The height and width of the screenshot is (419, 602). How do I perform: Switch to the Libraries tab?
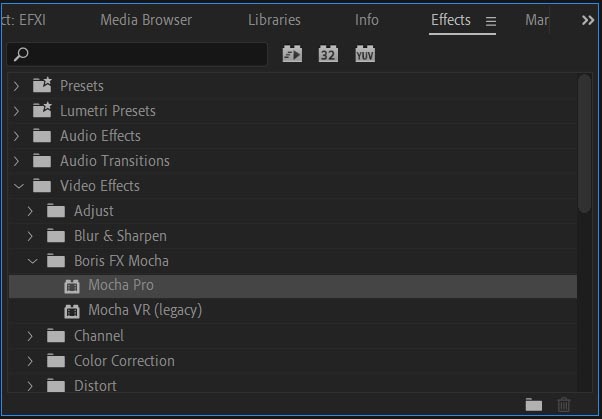click(274, 20)
